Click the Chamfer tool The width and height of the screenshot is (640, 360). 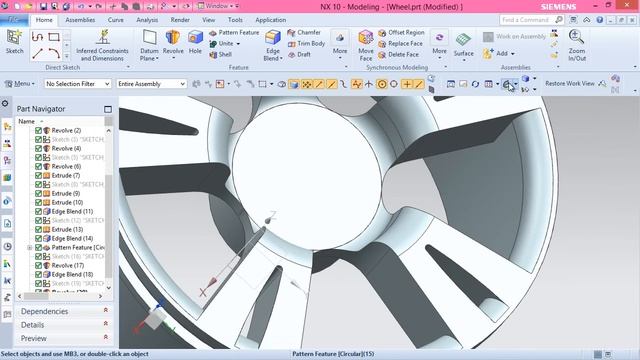[x=304, y=32]
